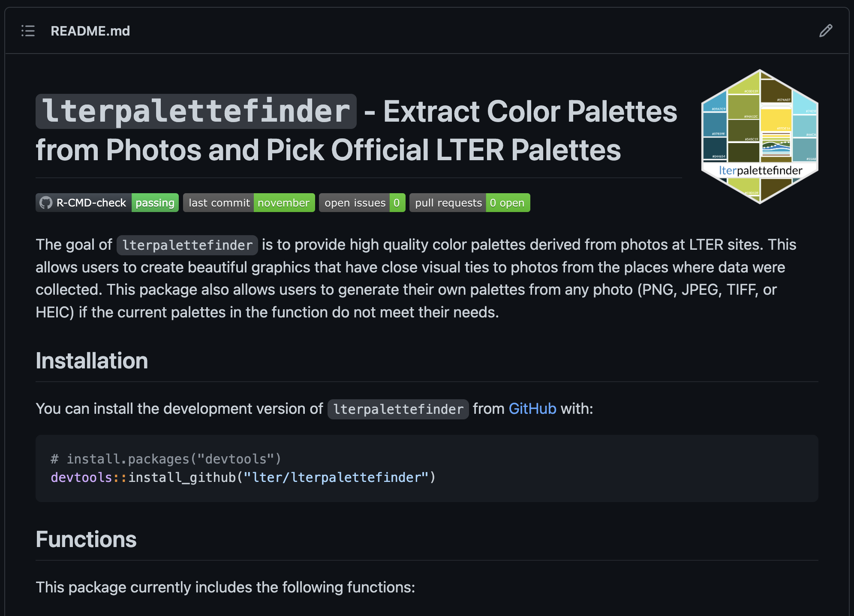Click the devtools::install_github code line

(243, 478)
